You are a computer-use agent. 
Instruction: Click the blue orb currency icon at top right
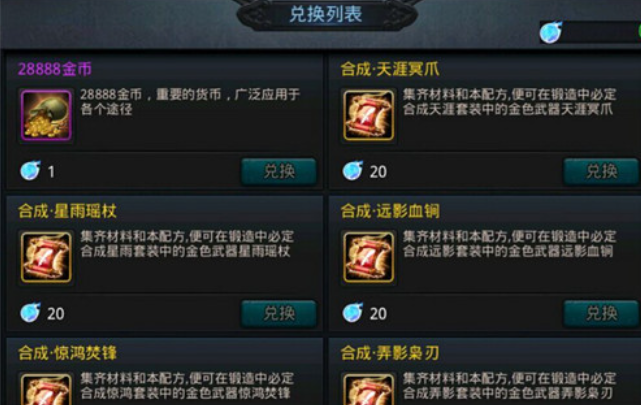coord(551,32)
